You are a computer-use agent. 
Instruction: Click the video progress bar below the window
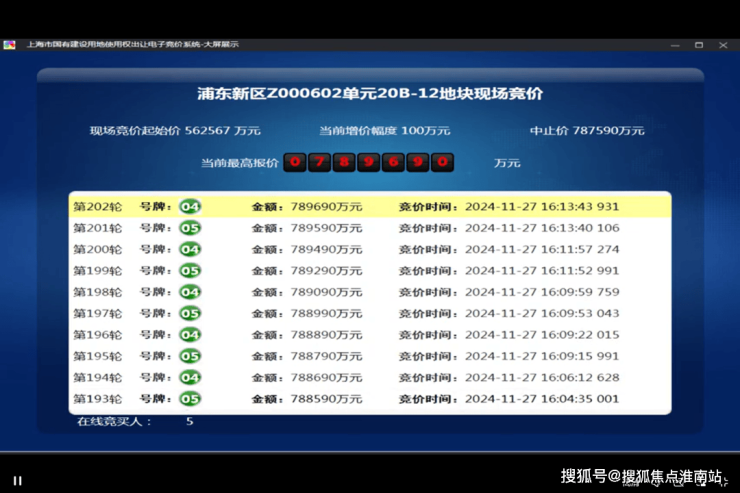point(370,452)
